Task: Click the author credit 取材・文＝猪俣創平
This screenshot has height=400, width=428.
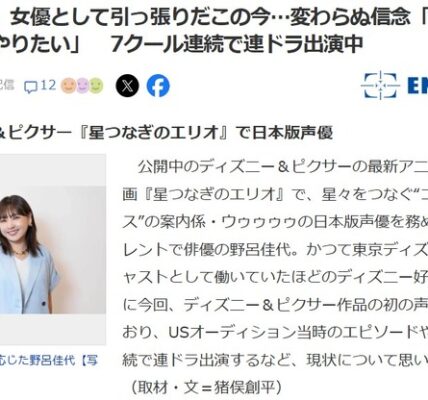Action: pos(207,387)
